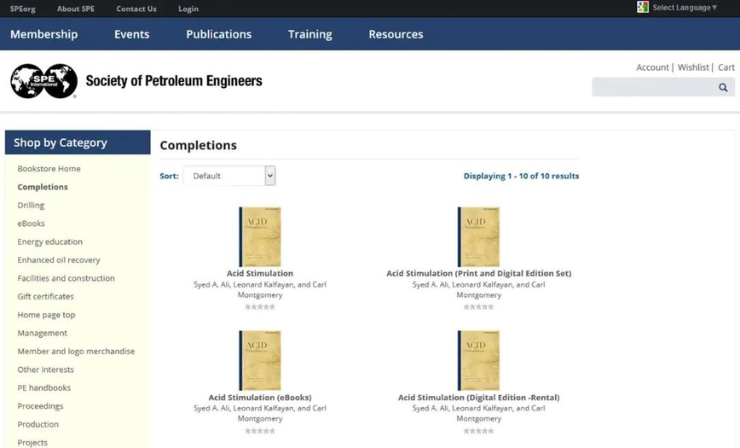The height and width of the screenshot is (448, 740).
Task: Go to Bookstore Home category
Action: [49, 169]
